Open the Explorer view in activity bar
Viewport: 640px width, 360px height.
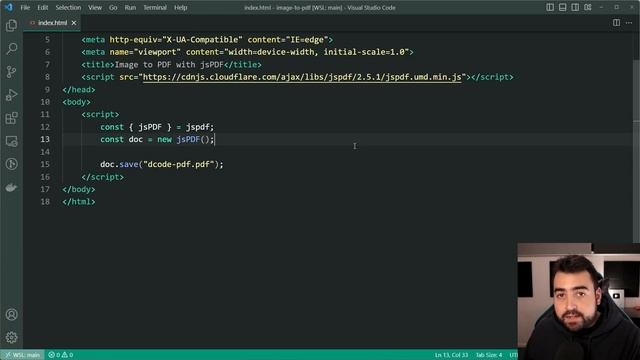11,26
